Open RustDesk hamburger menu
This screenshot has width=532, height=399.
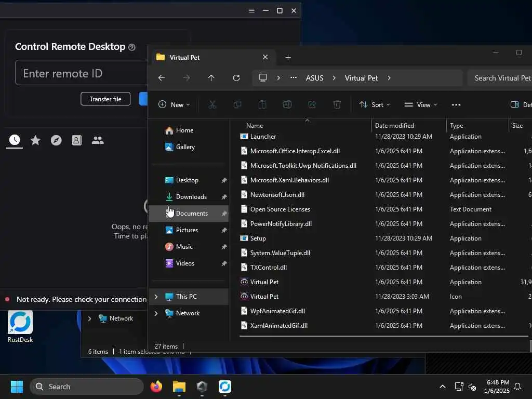251,10
